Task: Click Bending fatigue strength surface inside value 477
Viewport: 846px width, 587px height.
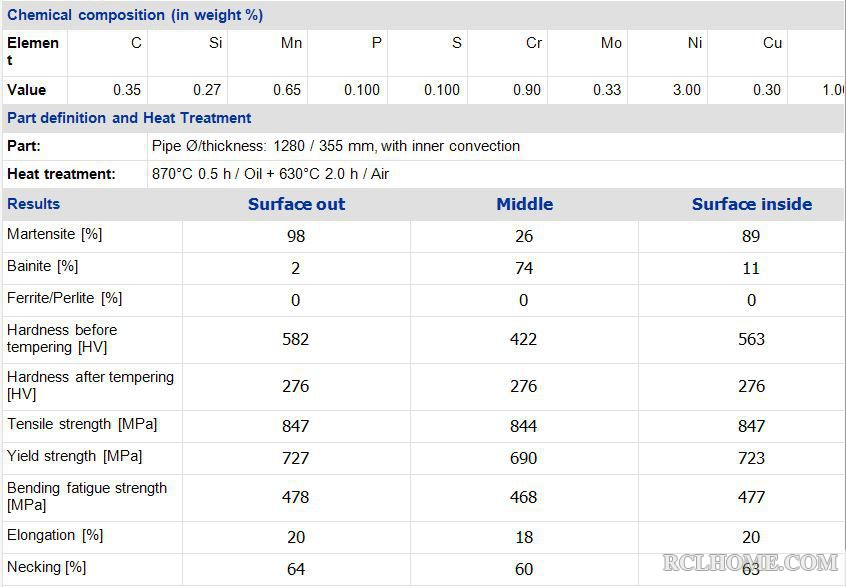Action: (x=752, y=497)
